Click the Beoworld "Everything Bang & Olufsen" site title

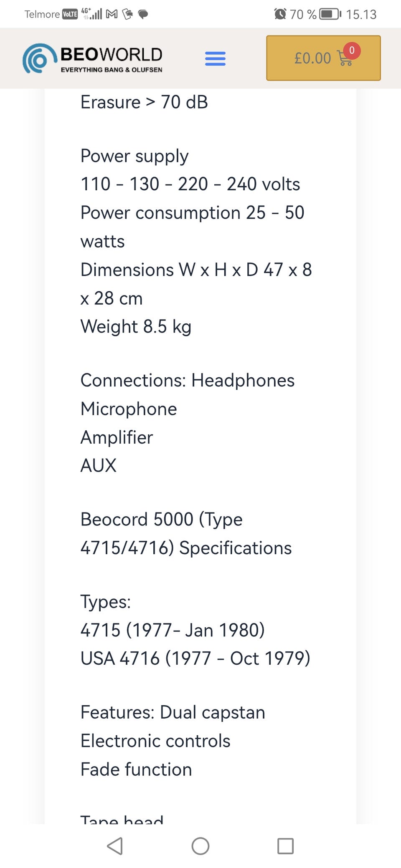(x=112, y=59)
